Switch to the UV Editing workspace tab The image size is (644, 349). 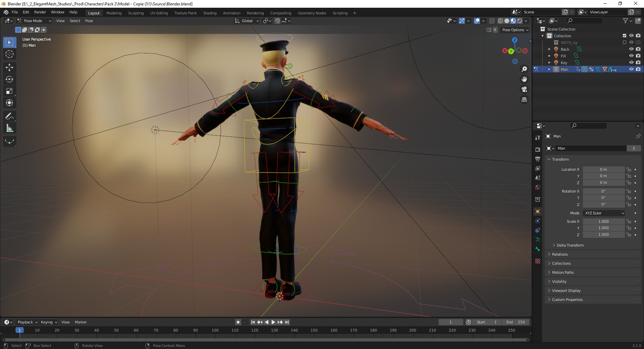pos(159,13)
